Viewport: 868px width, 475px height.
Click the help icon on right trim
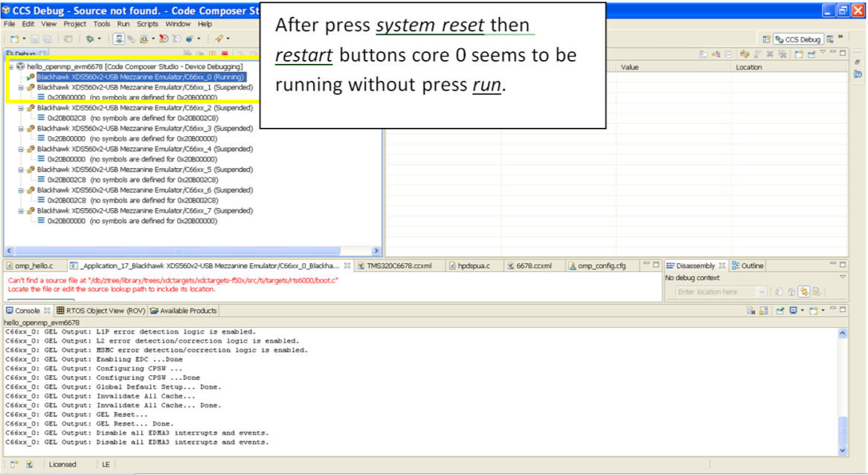(x=858, y=74)
